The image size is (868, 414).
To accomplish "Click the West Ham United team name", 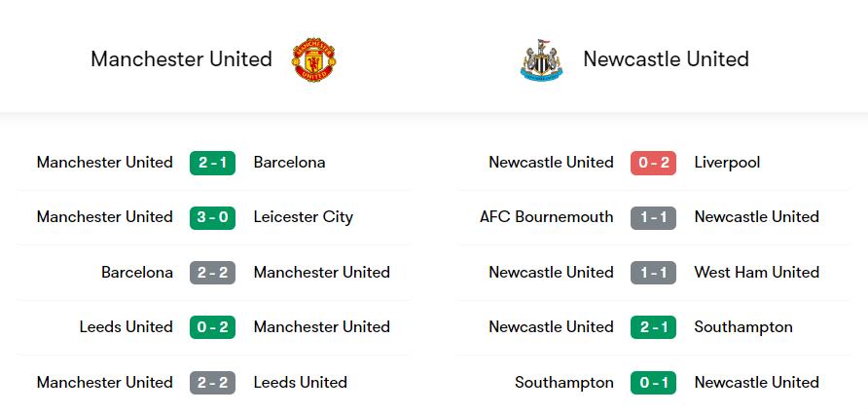I will click(756, 273).
